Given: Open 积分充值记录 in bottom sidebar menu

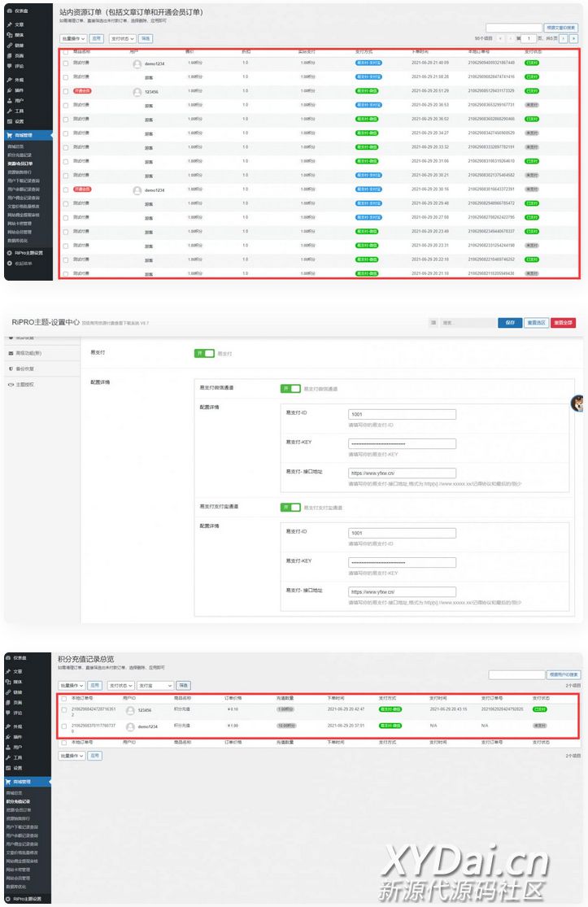Looking at the screenshot, I should point(20,801).
